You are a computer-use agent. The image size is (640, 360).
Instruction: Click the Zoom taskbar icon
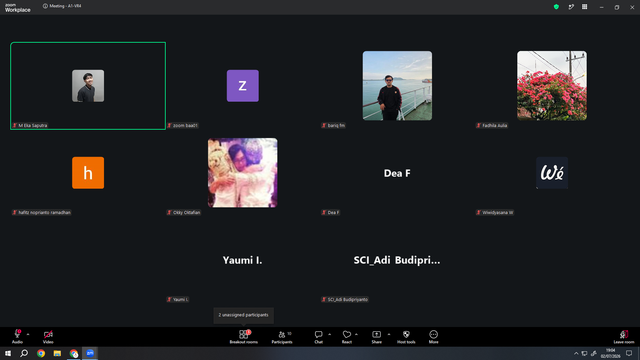tap(90, 353)
